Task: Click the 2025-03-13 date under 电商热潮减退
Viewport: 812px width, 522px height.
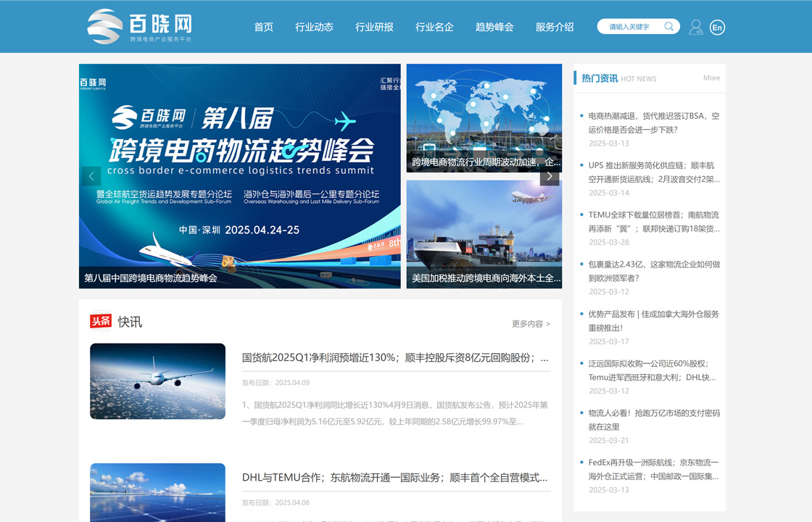Action: coord(609,144)
